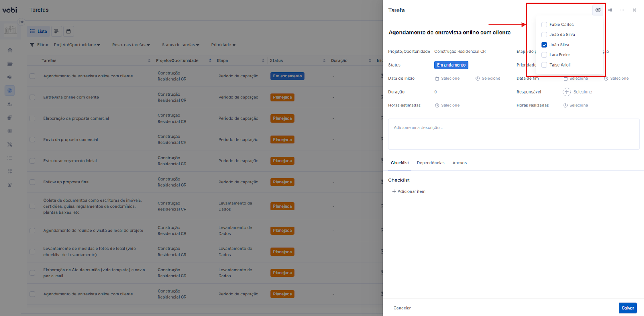Open the construction worker icon in sidebar
Viewport: 644px width, 316px height.
[10, 104]
